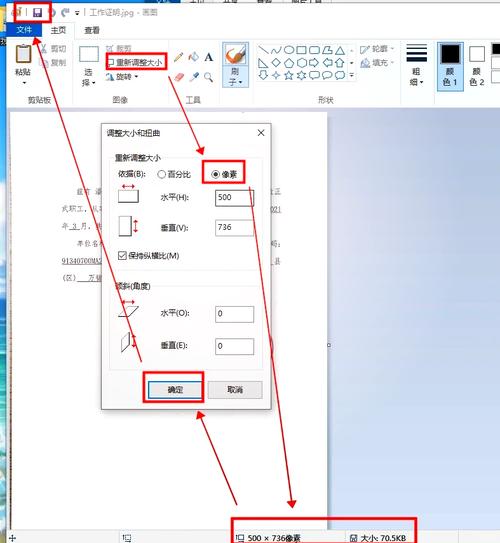
Task: Click the 水平(H) resize field with 500
Action: (234, 198)
